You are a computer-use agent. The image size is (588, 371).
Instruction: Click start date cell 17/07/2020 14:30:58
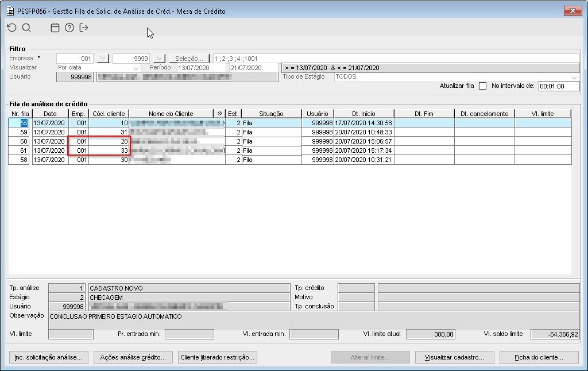coord(363,123)
